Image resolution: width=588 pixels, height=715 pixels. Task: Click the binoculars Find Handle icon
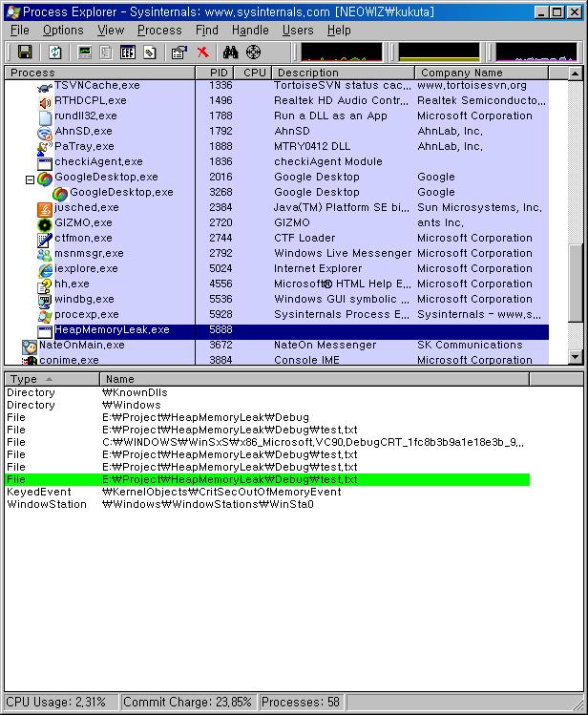[231, 52]
